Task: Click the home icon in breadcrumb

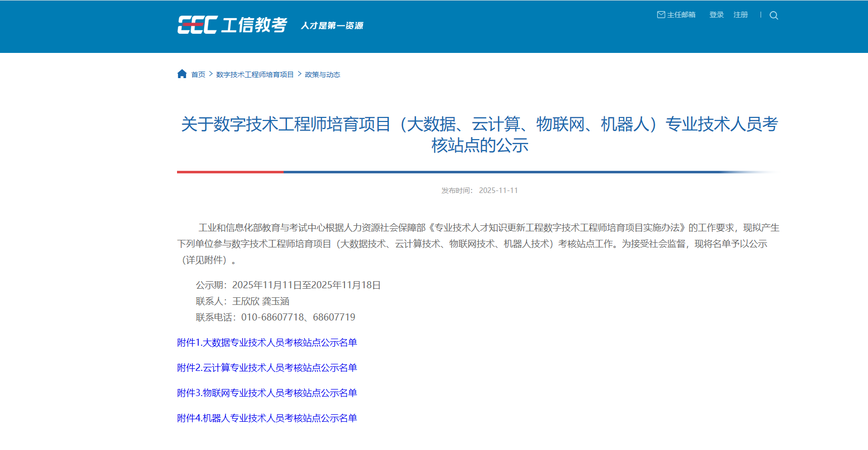Action: click(182, 74)
